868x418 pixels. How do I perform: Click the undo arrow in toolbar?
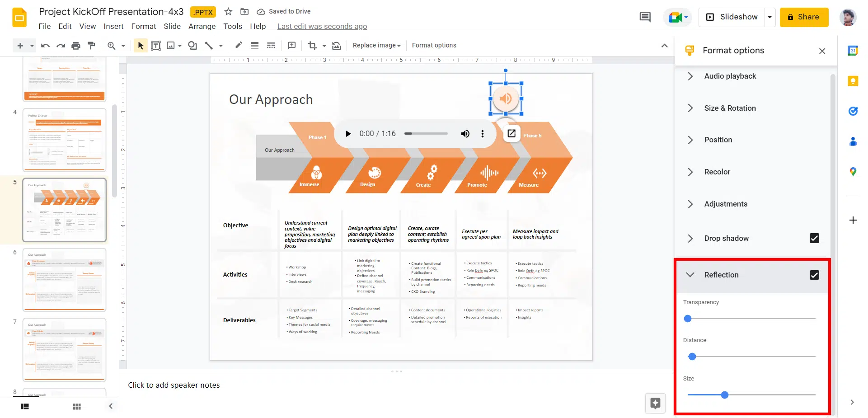(45, 46)
